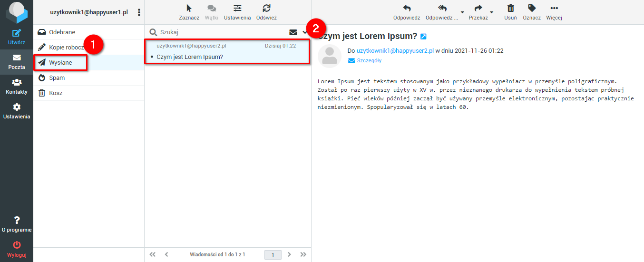
Task: Expand the reply-all dropdown arrow
Action: click(x=462, y=12)
